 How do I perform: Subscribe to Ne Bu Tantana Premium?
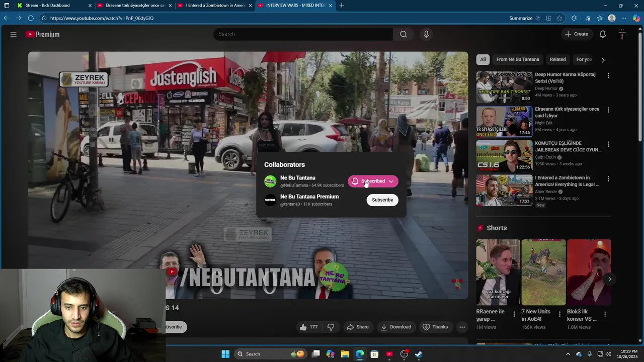click(382, 200)
